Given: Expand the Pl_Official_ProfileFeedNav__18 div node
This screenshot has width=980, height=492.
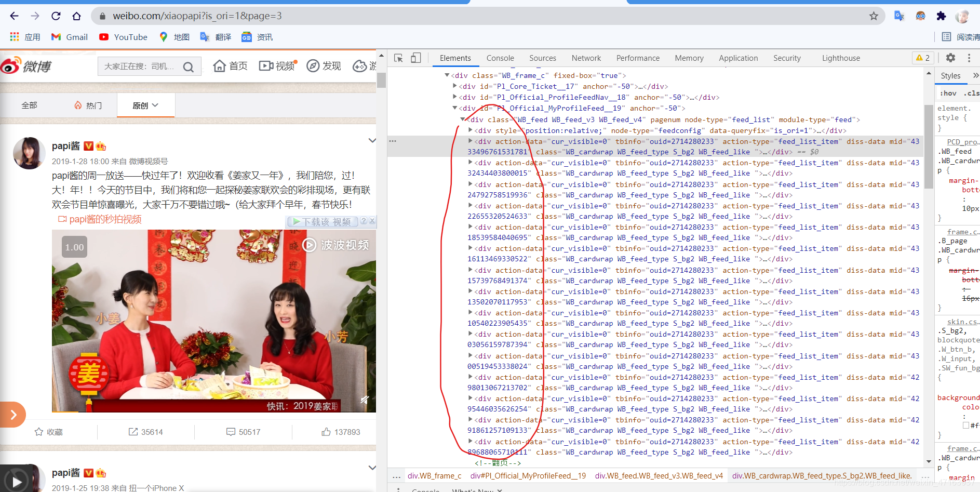Looking at the screenshot, I should 455,97.
